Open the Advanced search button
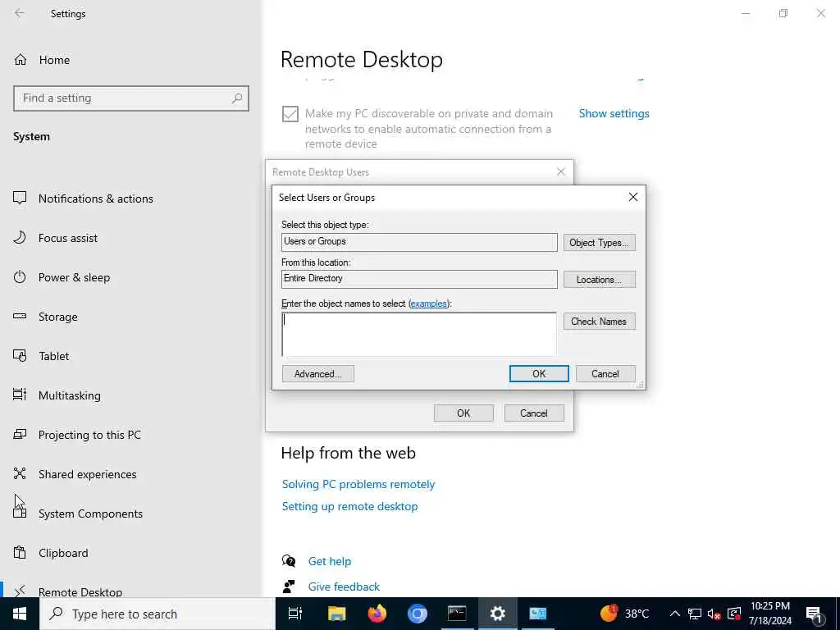 coord(317,374)
